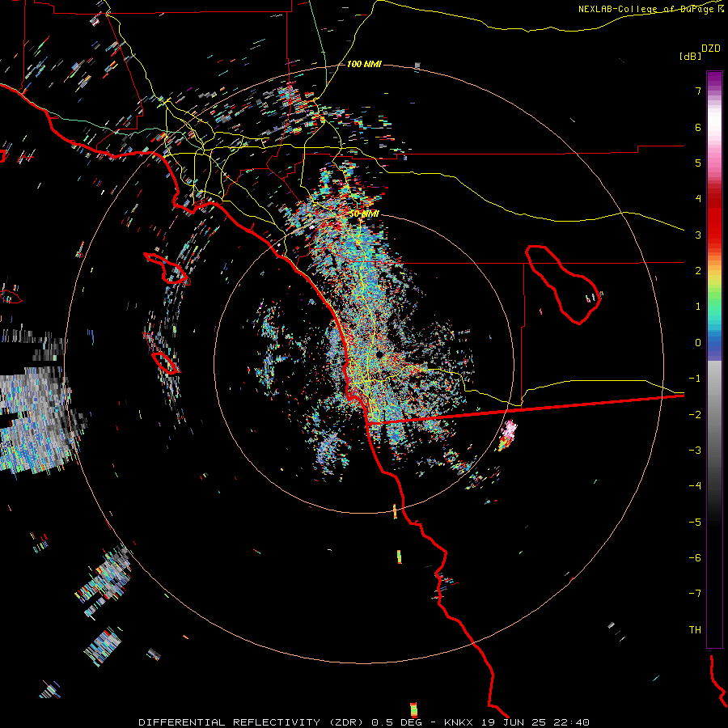Click the scale label -3

695,450
